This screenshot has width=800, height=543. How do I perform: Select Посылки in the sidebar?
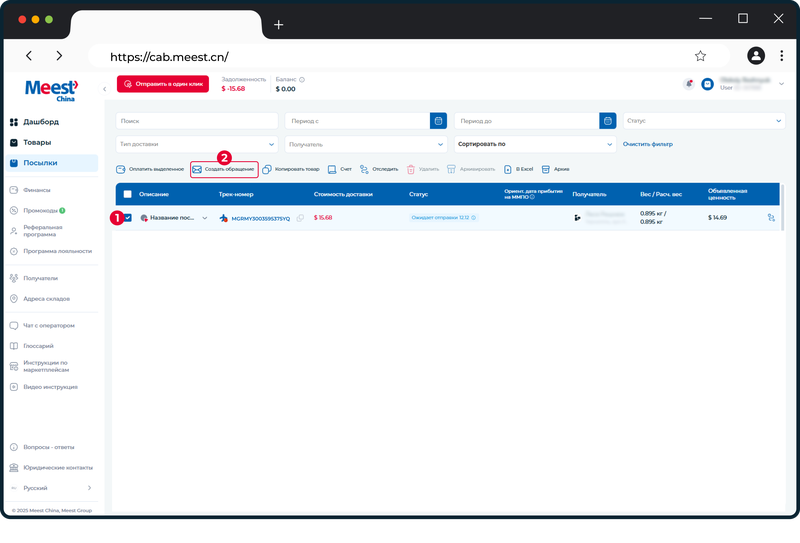point(52,163)
